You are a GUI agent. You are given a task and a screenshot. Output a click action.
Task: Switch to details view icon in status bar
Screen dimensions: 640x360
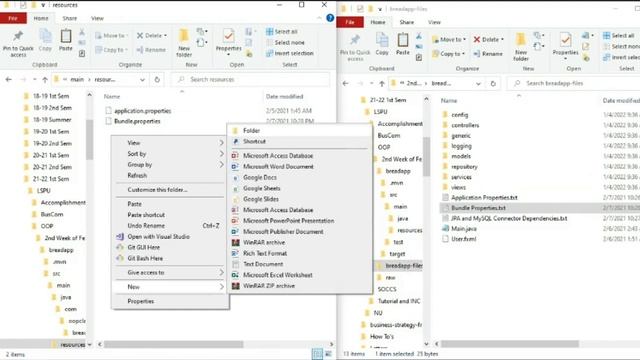[x=317, y=354]
